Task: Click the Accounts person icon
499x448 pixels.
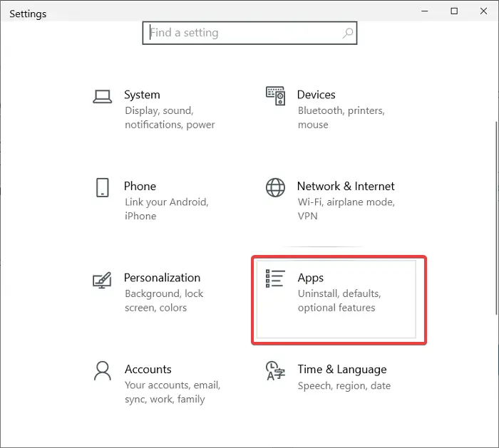Action: tap(103, 371)
